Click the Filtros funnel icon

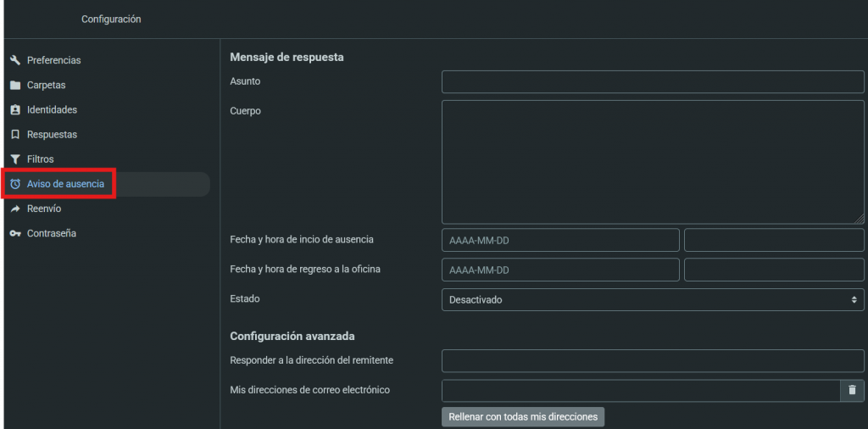pos(15,159)
